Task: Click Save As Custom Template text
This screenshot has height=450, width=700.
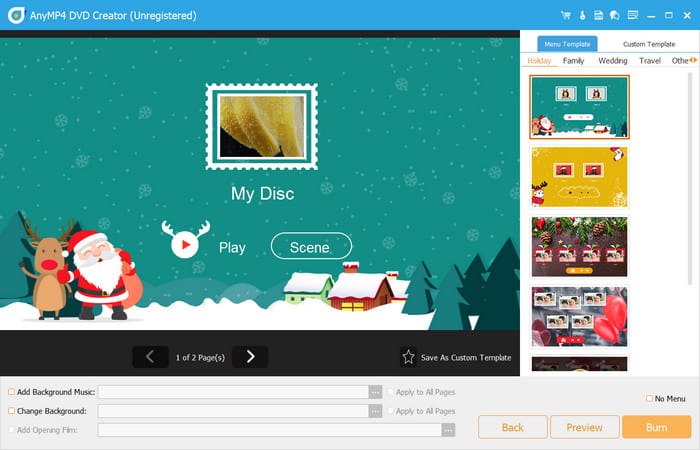Action: [x=466, y=358]
